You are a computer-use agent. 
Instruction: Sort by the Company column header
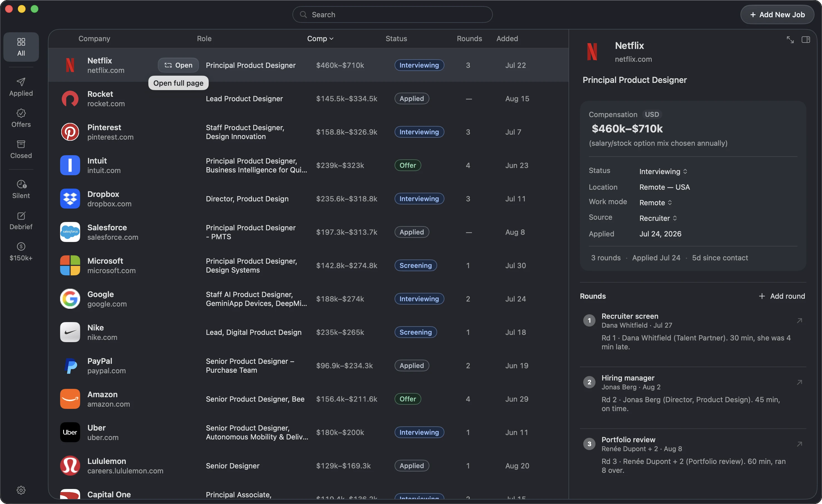click(94, 39)
